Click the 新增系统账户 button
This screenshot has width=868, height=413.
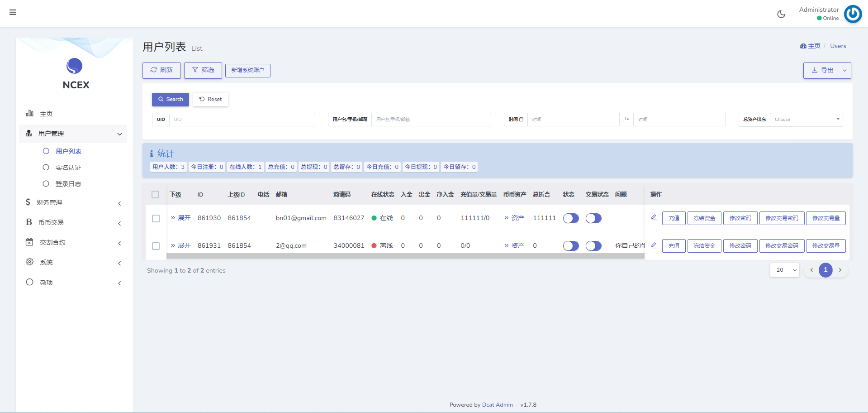(248, 70)
